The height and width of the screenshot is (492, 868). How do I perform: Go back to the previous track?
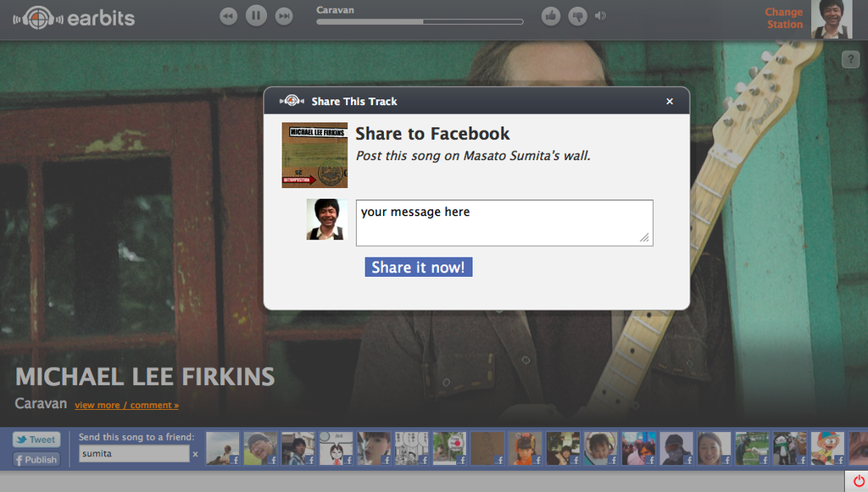click(228, 16)
